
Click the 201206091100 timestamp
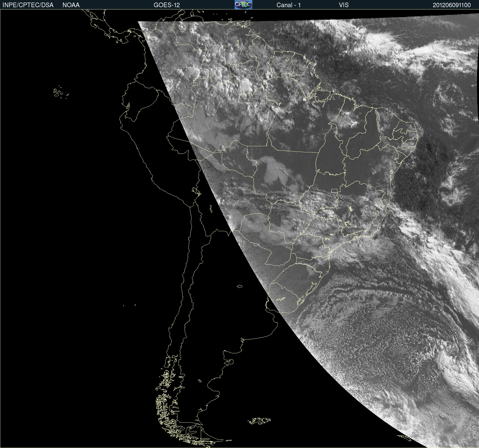click(x=452, y=5)
